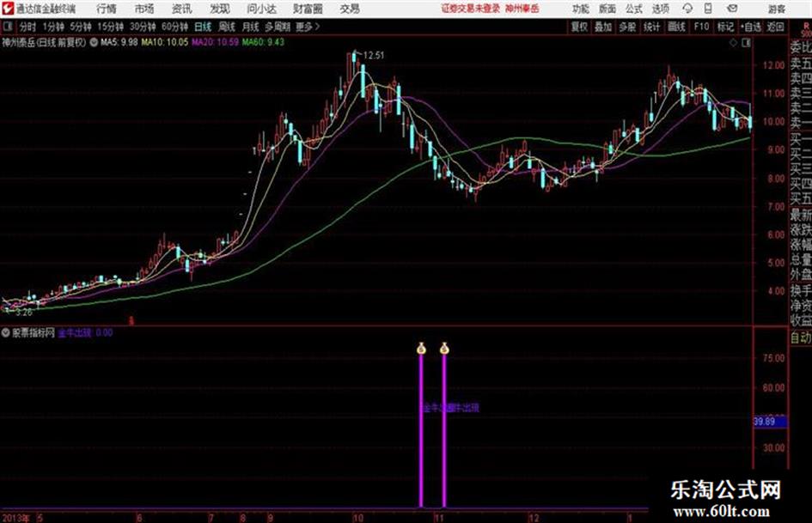Click the 多股 multi-stock button
This screenshot has width=812, height=523.
point(627,27)
